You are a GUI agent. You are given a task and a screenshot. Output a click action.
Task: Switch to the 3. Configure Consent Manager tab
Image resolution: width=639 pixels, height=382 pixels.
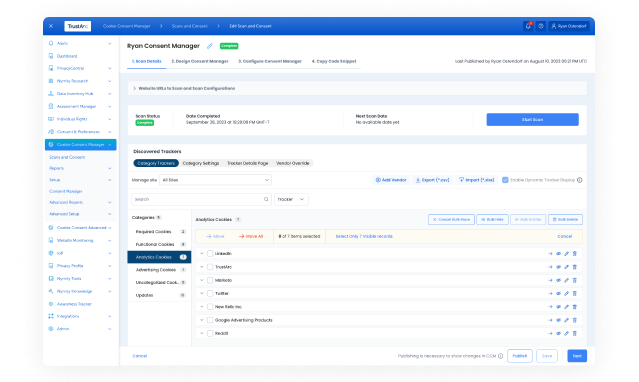click(x=270, y=61)
